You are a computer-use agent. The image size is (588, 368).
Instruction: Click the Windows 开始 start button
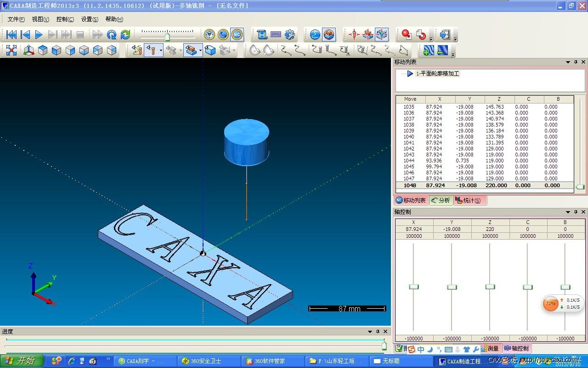pyautogui.click(x=22, y=361)
